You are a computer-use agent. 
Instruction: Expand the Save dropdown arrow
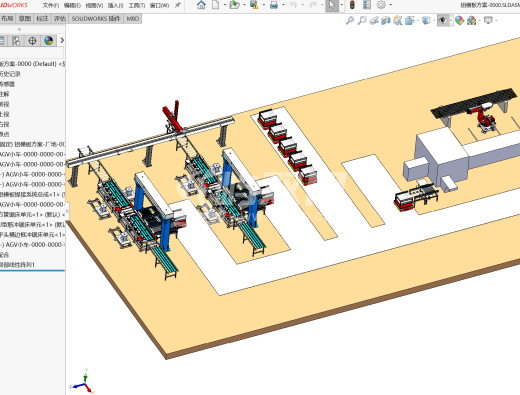pos(264,5)
